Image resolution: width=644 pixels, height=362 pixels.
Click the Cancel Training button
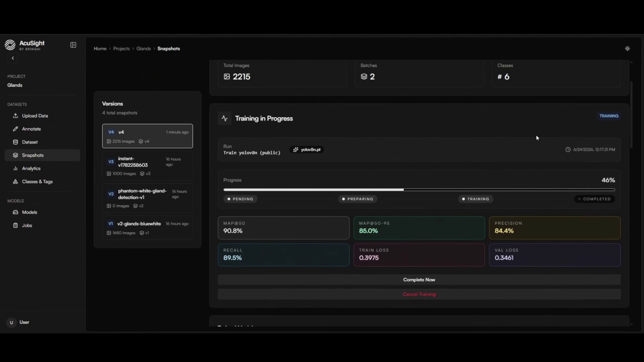(419, 294)
